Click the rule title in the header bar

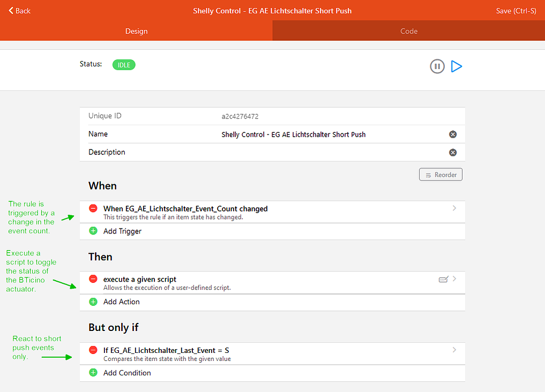(x=272, y=11)
